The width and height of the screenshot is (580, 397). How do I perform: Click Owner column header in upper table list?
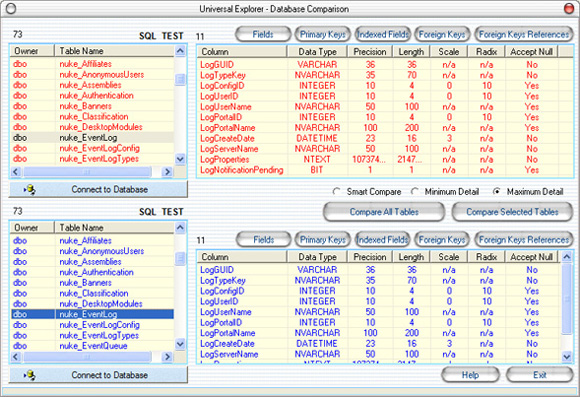click(x=33, y=51)
